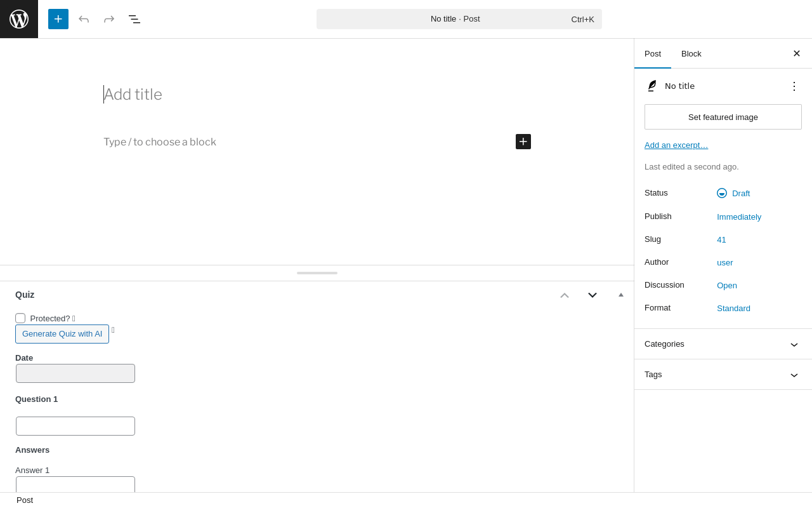Click the Add title field

tap(317, 95)
